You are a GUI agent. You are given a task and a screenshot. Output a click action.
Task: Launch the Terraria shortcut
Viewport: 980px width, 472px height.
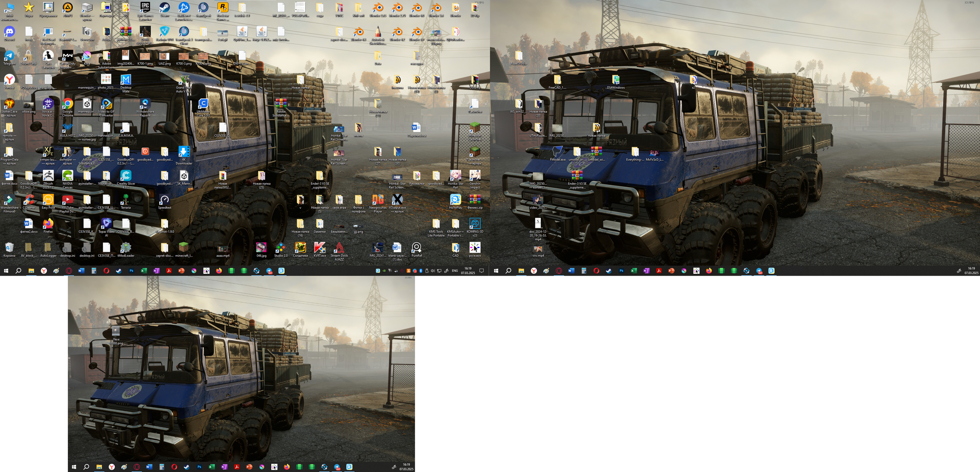point(125,202)
